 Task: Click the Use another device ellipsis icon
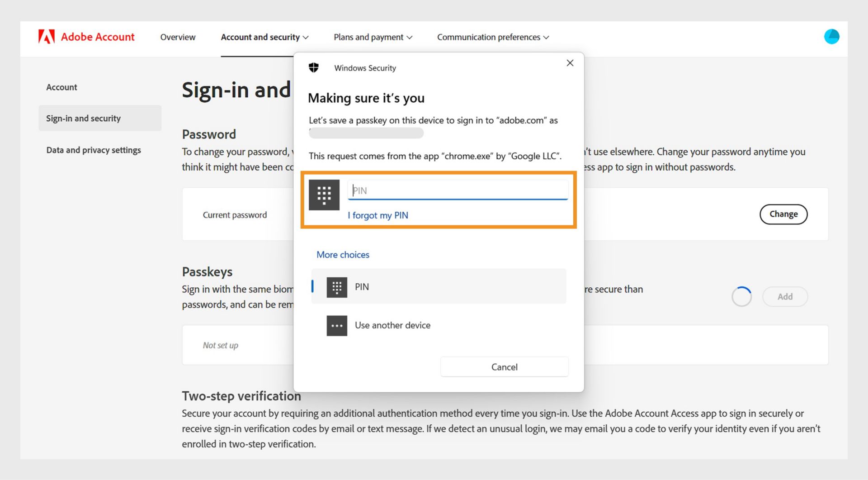pos(336,325)
